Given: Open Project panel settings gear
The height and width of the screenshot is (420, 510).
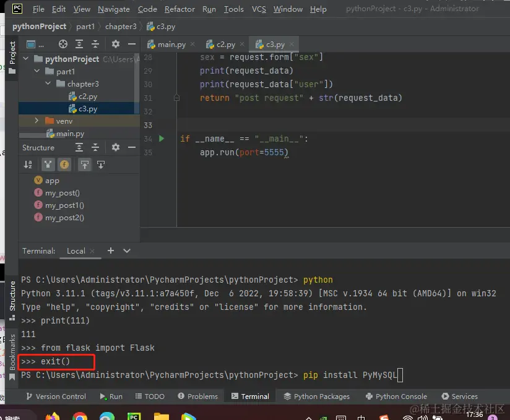Looking at the screenshot, I should [x=116, y=44].
